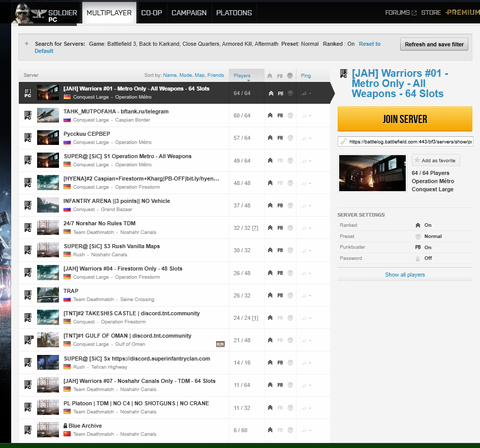This screenshot has width=480, height=448.
Task: Click the Join Server button
Action: (x=405, y=119)
